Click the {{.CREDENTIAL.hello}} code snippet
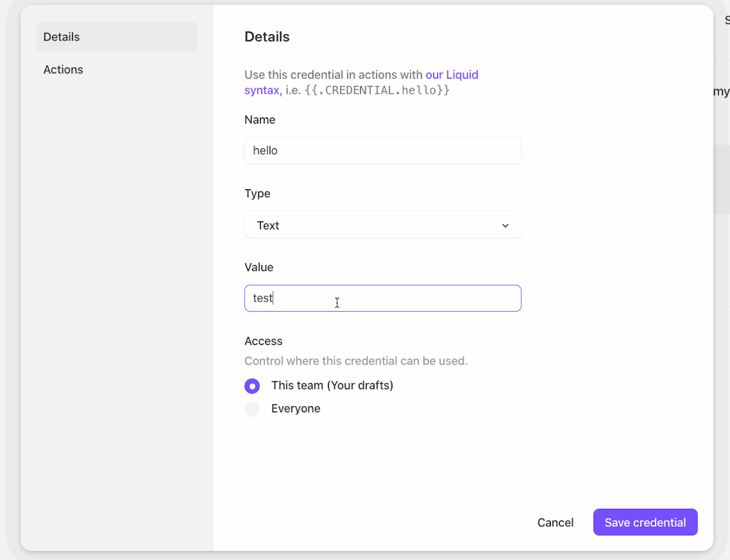 [377, 90]
